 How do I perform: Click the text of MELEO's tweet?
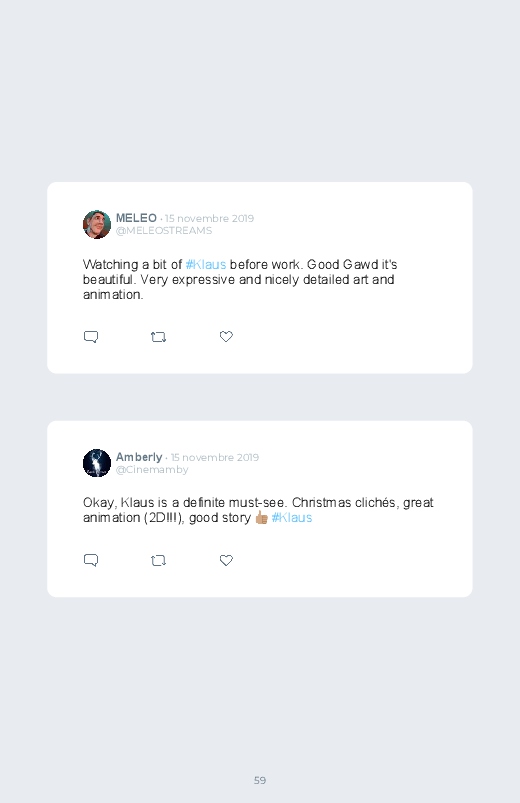tap(240, 280)
